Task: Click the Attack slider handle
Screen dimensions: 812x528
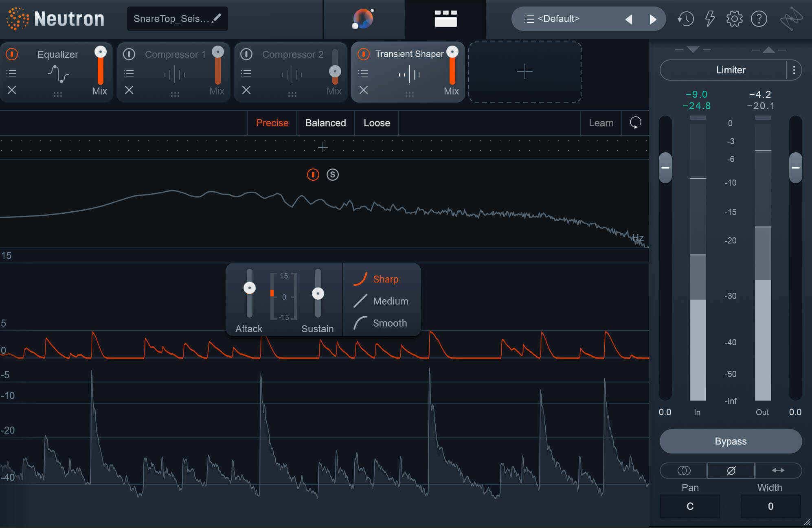Action: point(250,288)
